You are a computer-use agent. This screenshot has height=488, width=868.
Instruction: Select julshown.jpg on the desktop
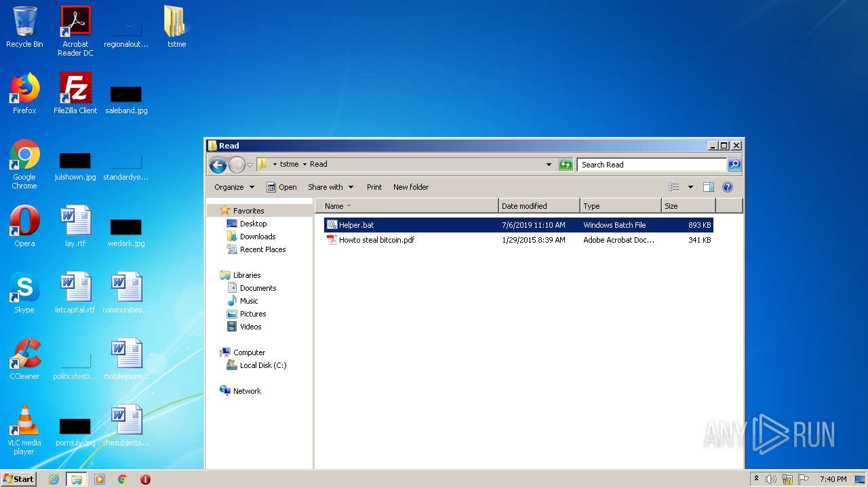[x=75, y=166]
